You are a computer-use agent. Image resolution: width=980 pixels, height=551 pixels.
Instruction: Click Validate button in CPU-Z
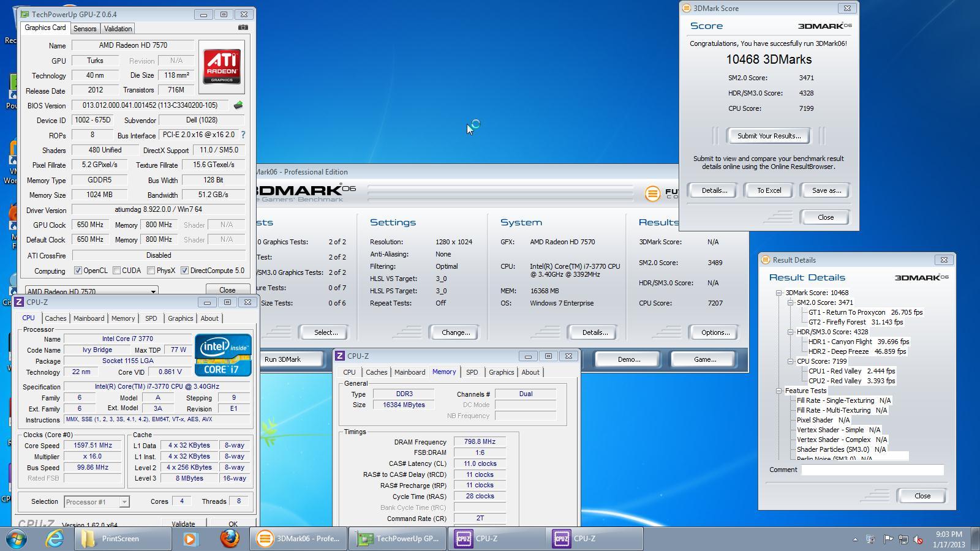(183, 523)
